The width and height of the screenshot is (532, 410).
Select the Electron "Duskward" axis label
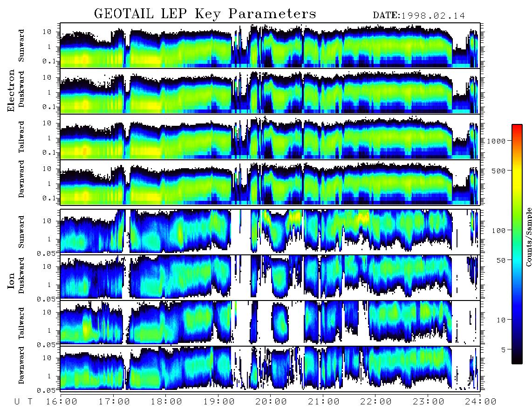[x=21, y=89]
